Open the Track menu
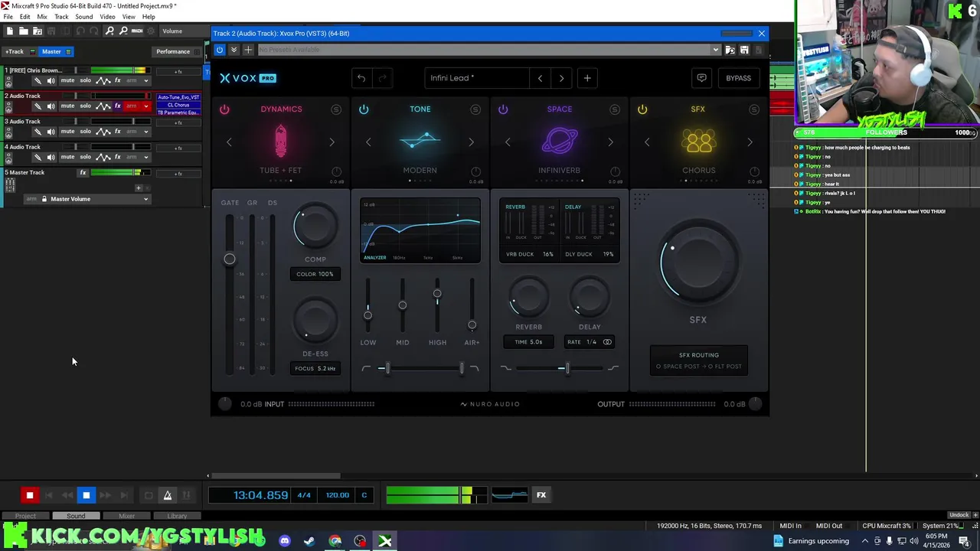 click(61, 17)
